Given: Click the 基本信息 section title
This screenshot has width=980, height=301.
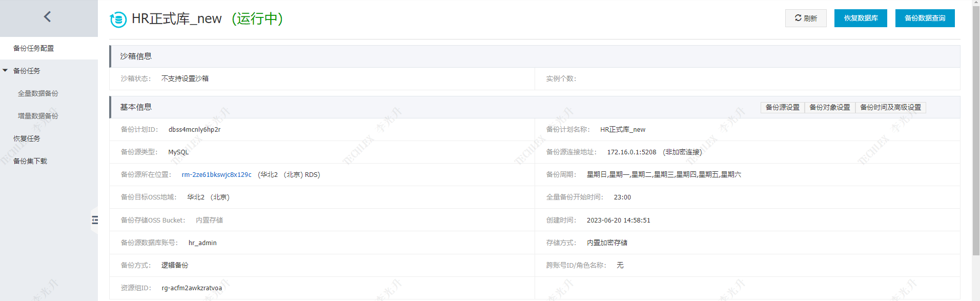Looking at the screenshot, I should [136, 107].
